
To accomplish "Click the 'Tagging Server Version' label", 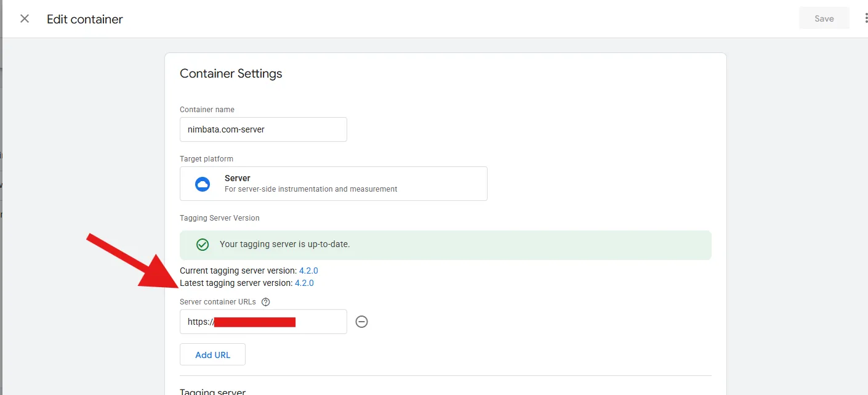I will (x=220, y=218).
